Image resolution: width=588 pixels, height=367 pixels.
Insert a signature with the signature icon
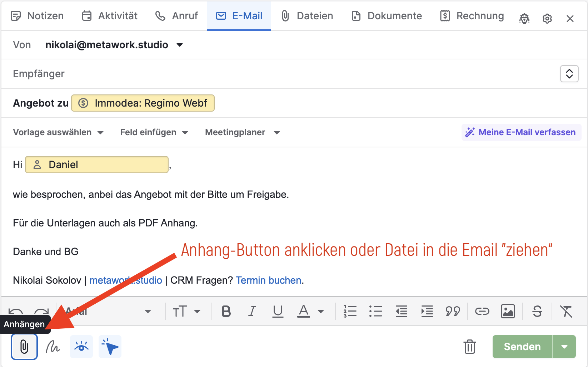pyautogui.click(x=53, y=347)
